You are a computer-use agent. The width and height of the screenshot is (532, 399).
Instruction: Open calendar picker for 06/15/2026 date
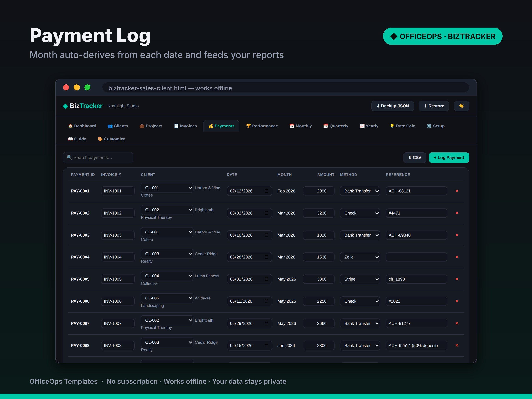click(266, 346)
